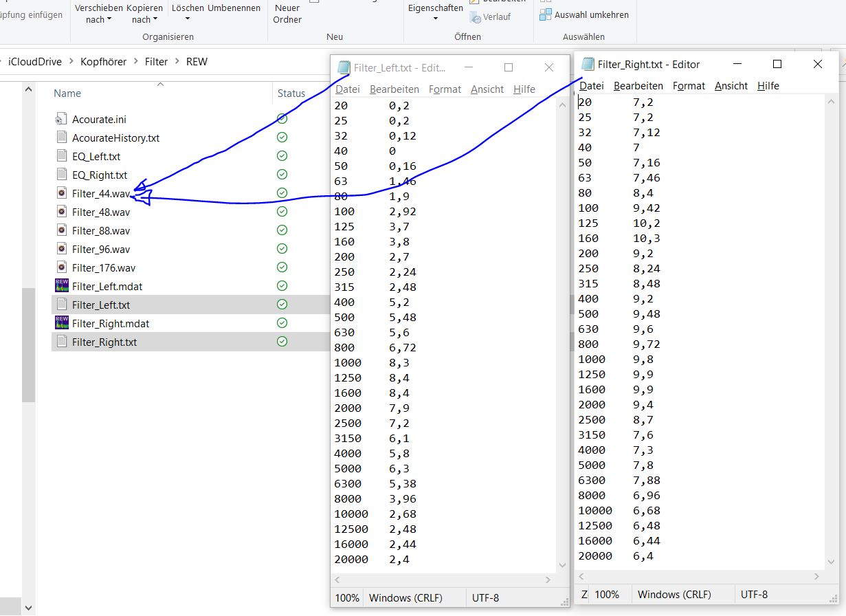Viewport: 846px width, 616px height.
Task: Click the Filter_88.wav audio file icon
Action: click(61, 230)
